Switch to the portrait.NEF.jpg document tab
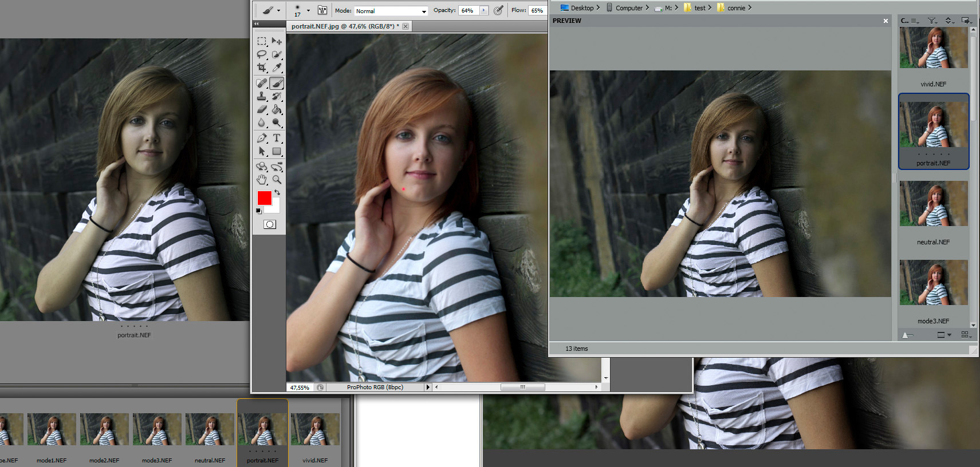The height and width of the screenshot is (467, 980). click(345, 26)
